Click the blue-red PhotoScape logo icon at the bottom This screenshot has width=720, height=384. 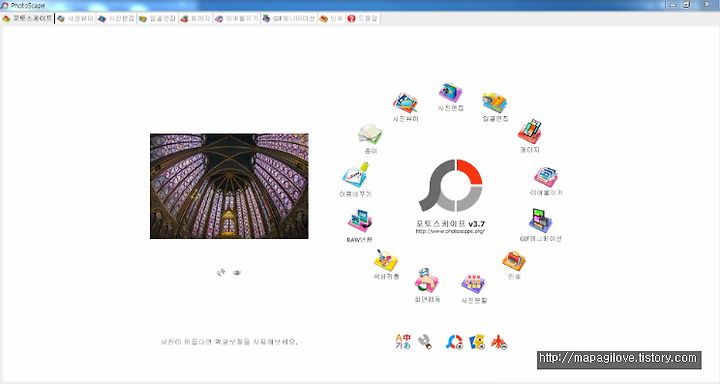pyautogui.click(x=454, y=342)
